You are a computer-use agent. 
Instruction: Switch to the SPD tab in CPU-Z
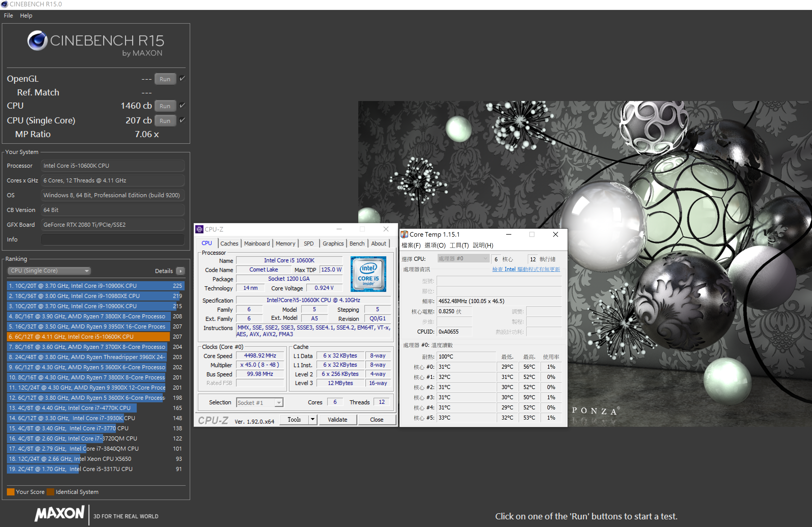pos(308,243)
